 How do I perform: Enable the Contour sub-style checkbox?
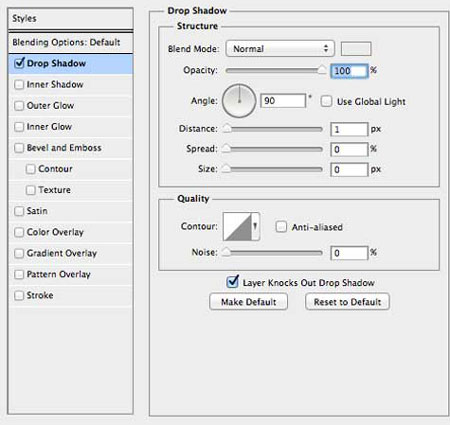(x=30, y=169)
